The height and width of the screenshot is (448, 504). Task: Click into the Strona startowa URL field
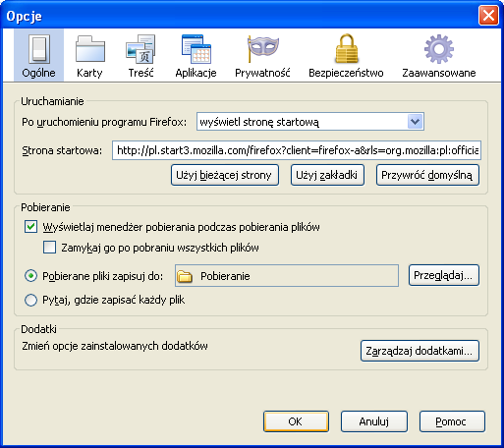[x=297, y=150]
